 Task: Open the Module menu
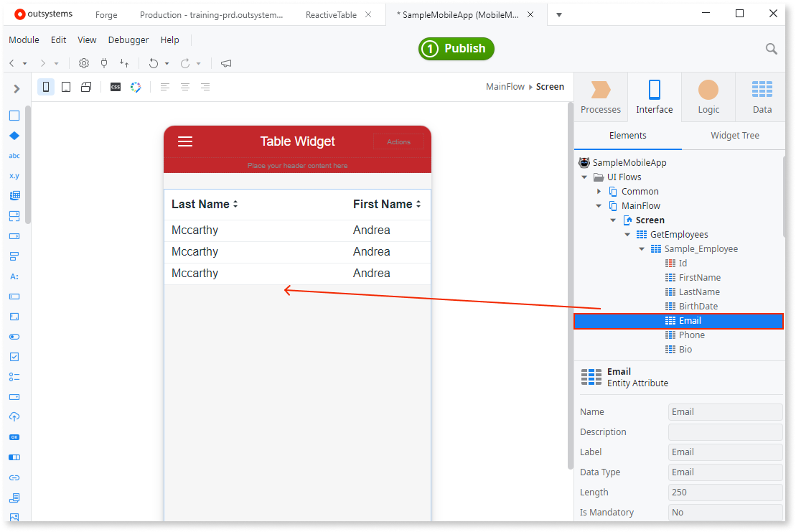24,39
